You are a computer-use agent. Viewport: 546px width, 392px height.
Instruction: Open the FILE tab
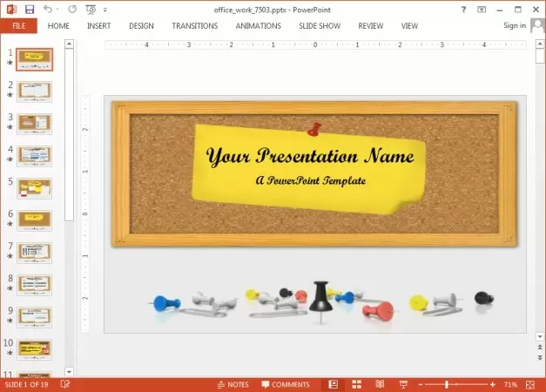pos(18,26)
